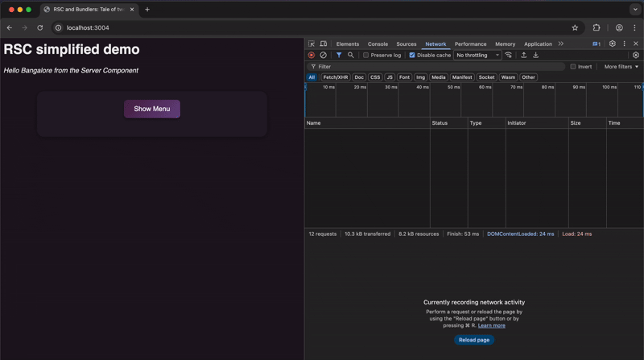644x360 pixels.
Task: Switch to the Console tab
Action: (378, 44)
